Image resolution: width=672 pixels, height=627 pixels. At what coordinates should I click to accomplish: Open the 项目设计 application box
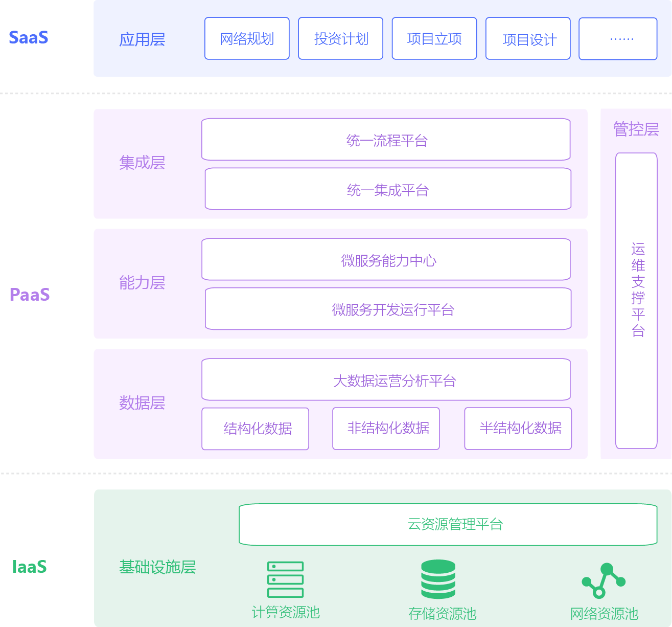pyautogui.click(x=528, y=39)
